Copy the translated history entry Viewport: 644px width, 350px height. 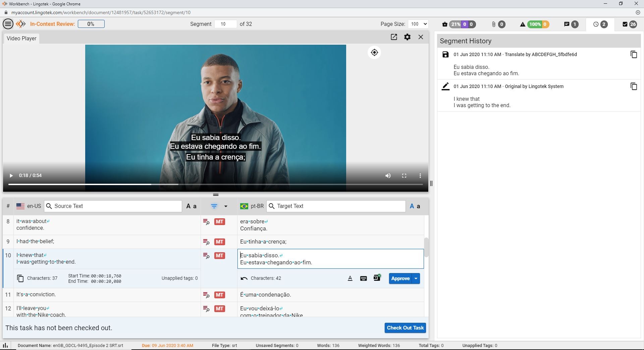(x=633, y=54)
